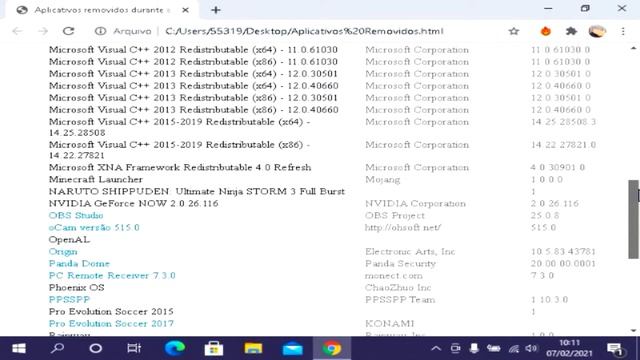Click the http://ohsoft.net/ publisher text
The width and height of the screenshot is (640, 360).
tap(403, 227)
